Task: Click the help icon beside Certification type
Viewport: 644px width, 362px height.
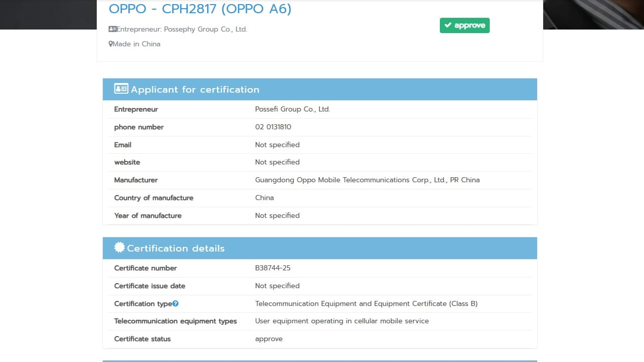Action: pos(176,303)
